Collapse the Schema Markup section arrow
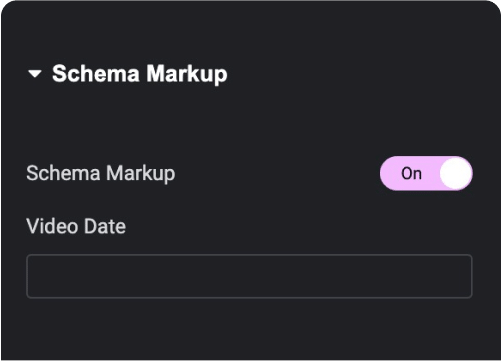Screen dimensions: 501x361 [35, 74]
